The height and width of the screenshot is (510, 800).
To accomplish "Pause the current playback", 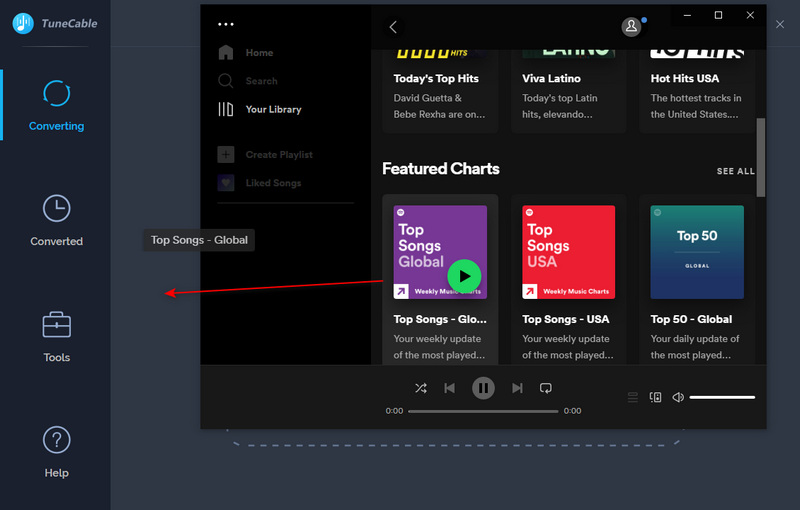I will (x=483, y=388).
